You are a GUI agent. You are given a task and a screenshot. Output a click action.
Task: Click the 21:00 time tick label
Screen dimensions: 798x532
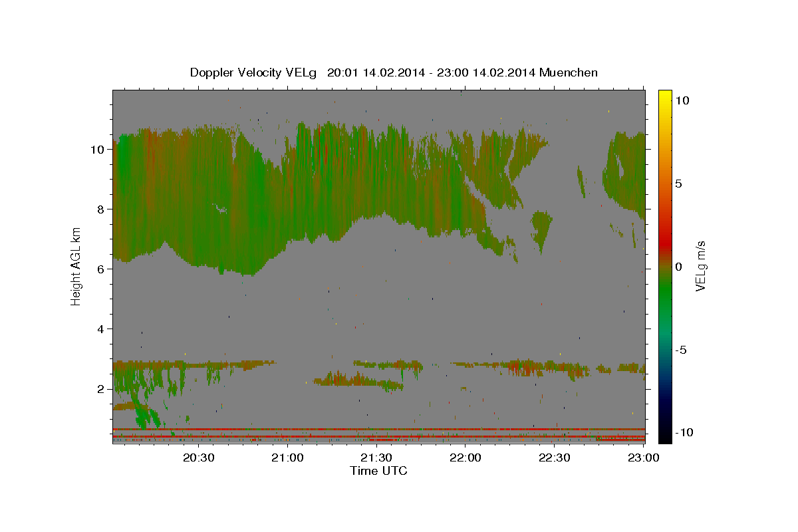click(288, 458)
